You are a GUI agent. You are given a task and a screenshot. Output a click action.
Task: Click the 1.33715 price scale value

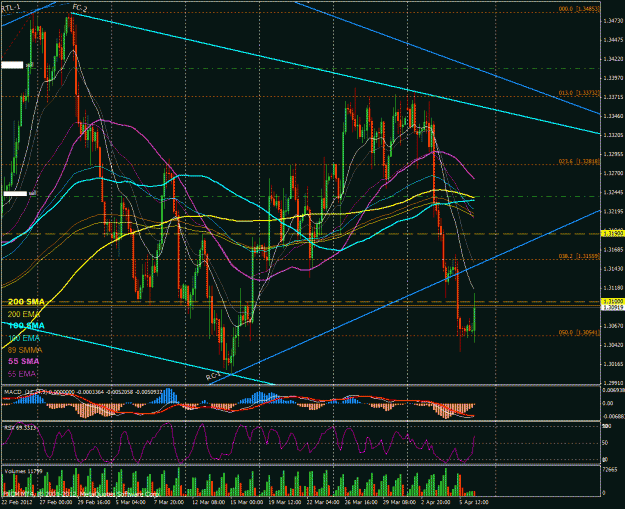613,97
